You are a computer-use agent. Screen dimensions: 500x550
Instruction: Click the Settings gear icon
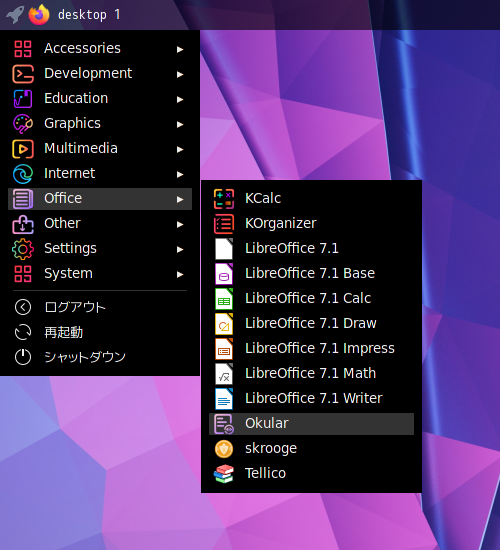coord(23,249)
